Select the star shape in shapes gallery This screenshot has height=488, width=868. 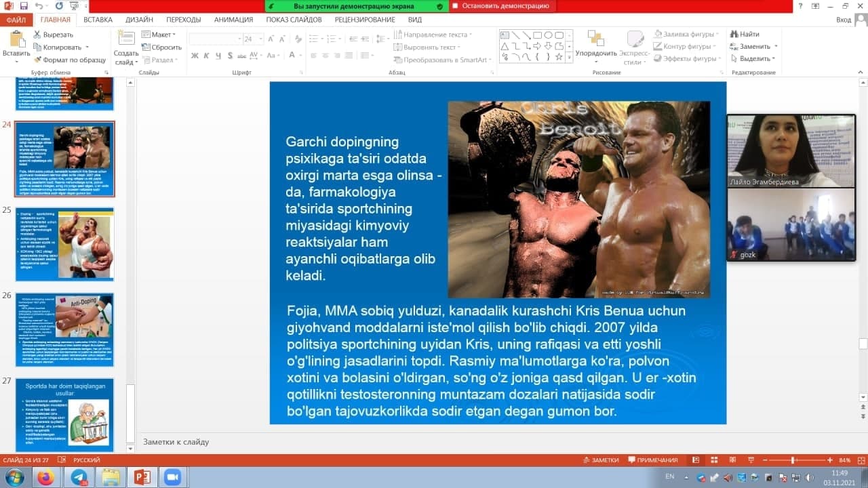point(559,57)
